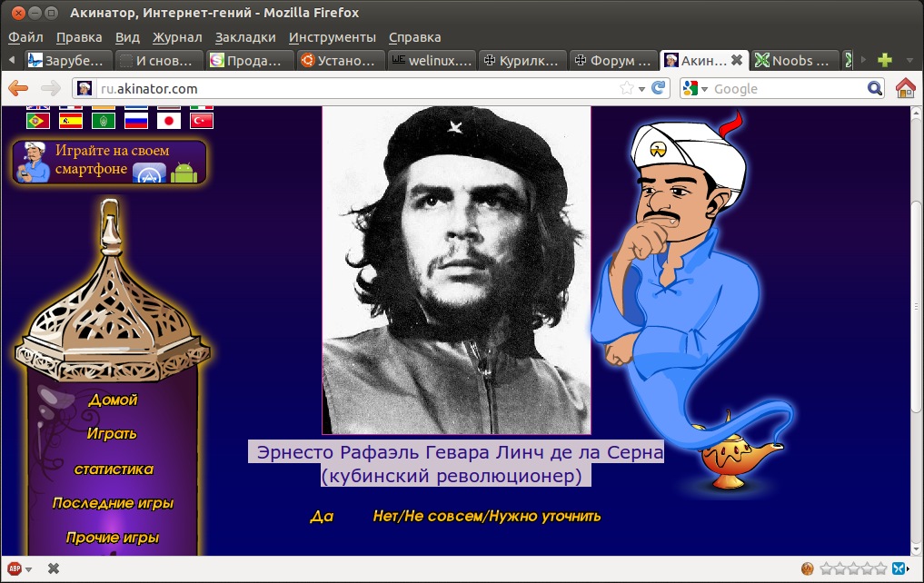Click the X icon in the status bar
924x583 pixels.
[x=54, y=568]
